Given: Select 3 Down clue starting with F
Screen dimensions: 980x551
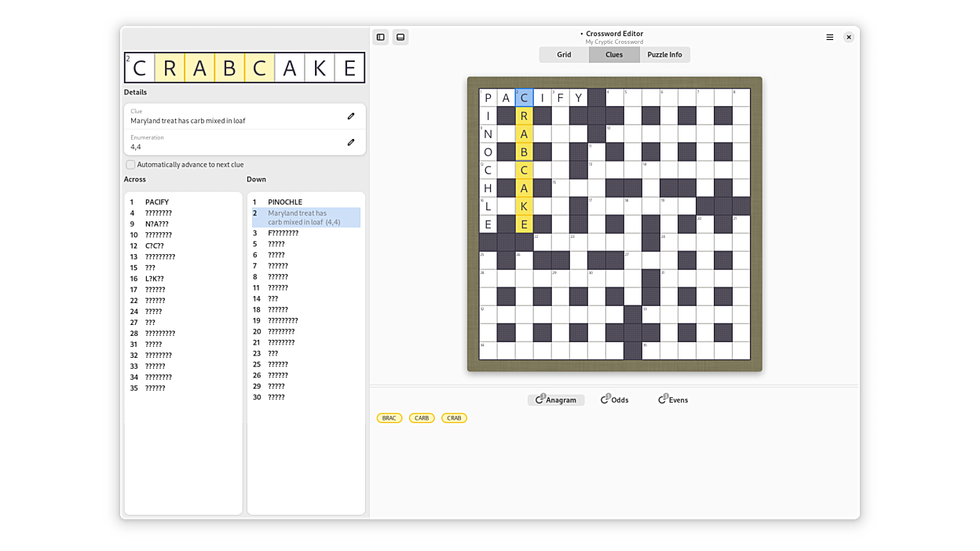Looking at the screenshot, I should point(283,233).
